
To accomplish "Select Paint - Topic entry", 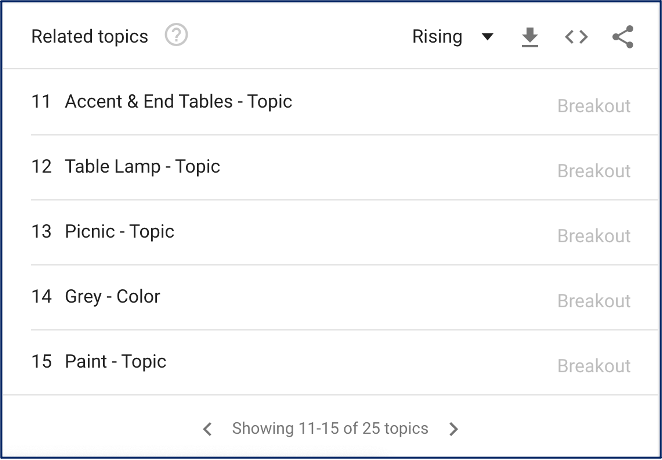I will 115,362.
